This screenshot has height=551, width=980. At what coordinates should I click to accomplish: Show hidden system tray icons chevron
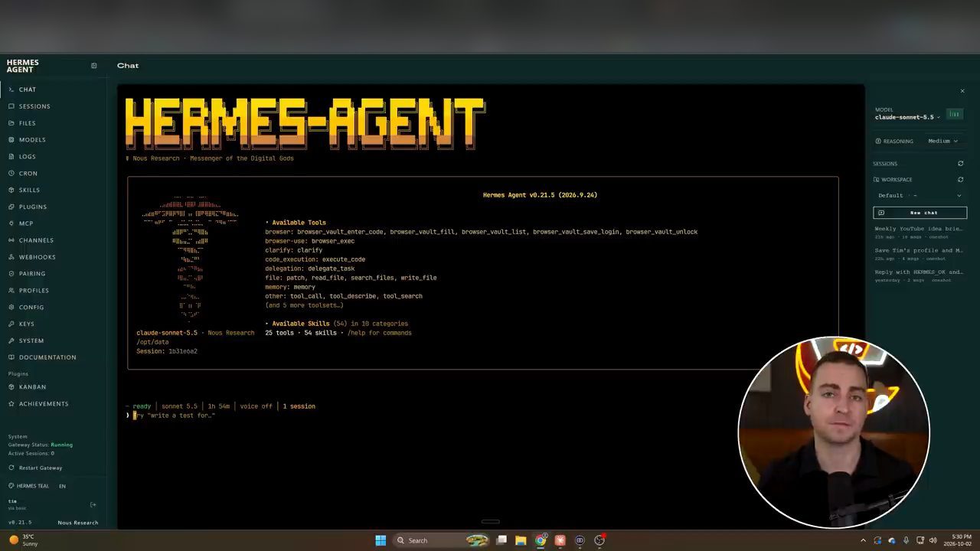point(864,540)
